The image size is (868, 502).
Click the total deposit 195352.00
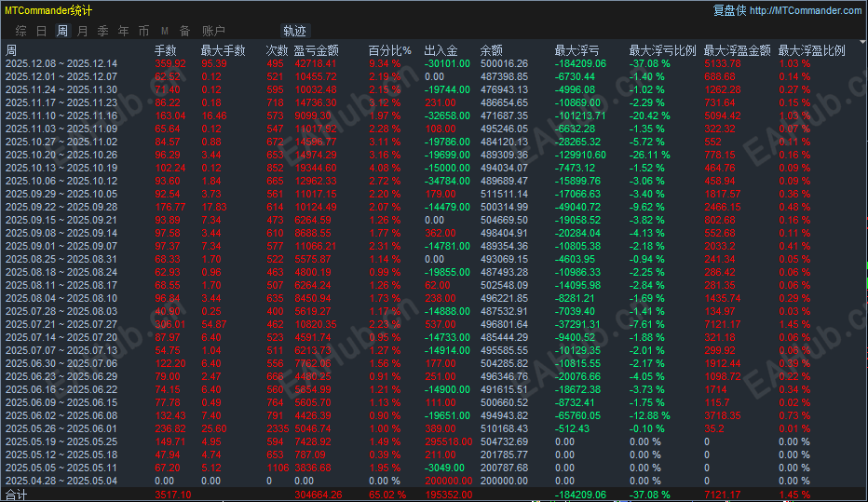click(448, 495)
